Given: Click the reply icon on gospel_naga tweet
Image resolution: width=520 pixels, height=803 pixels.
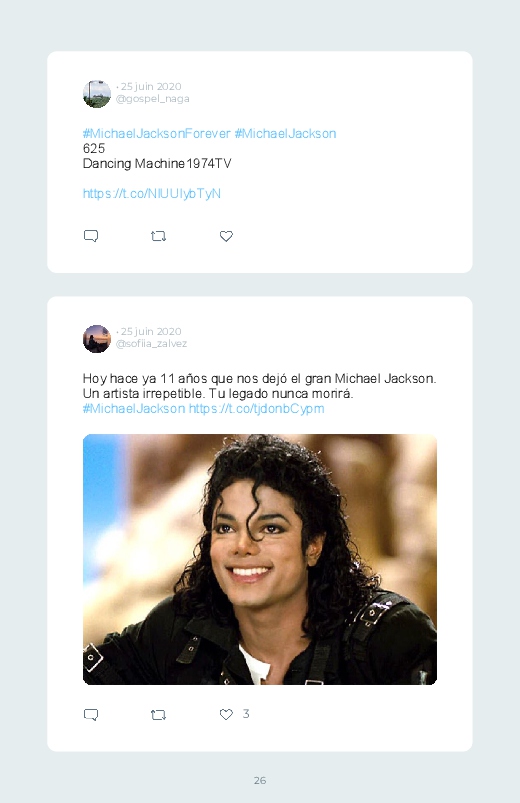Looking at the screenshot, I should tap(91, 236).
